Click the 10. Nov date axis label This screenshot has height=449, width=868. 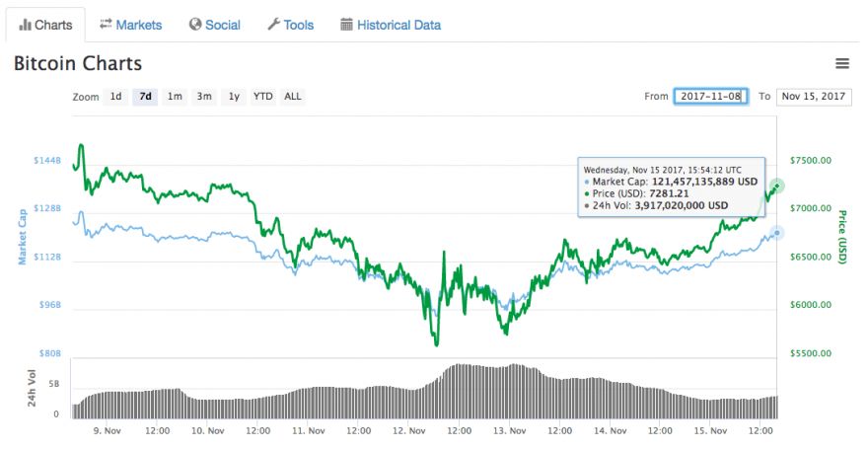[207, 430]
